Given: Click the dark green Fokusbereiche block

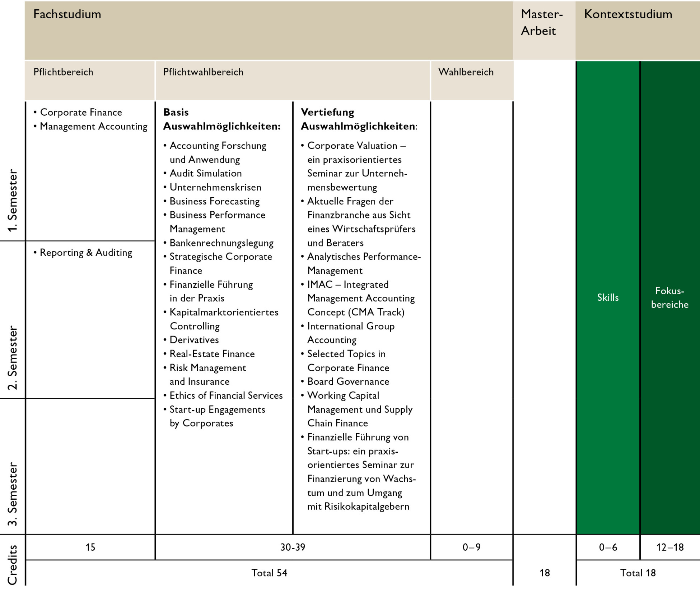Looking at the screenshot, I should click(x=670, y=297).
